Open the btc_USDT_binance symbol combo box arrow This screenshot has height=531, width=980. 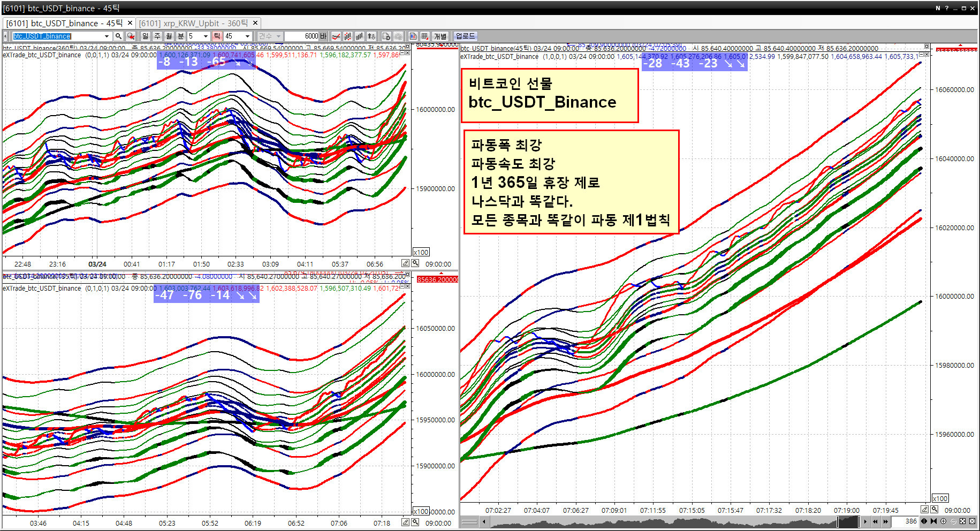[107, 36]
